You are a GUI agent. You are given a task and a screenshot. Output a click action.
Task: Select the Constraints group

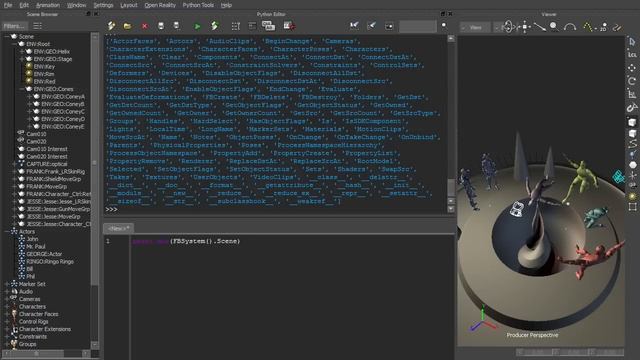coord(33,336)
